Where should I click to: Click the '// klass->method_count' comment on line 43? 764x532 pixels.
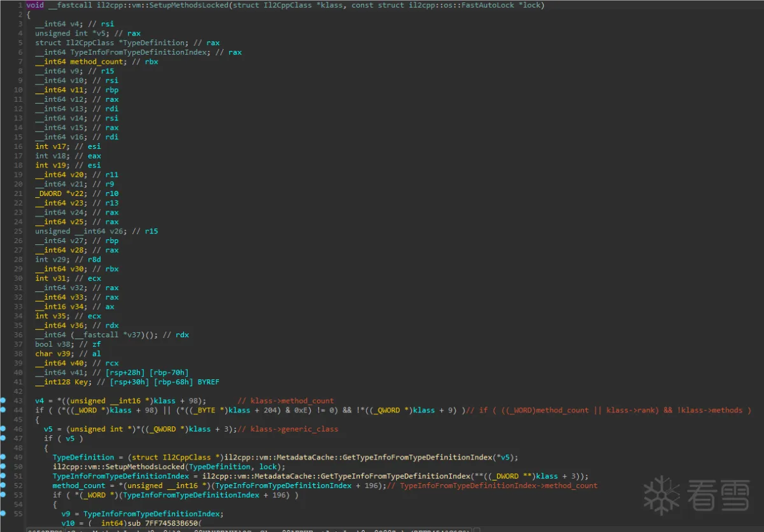[285, 401]
